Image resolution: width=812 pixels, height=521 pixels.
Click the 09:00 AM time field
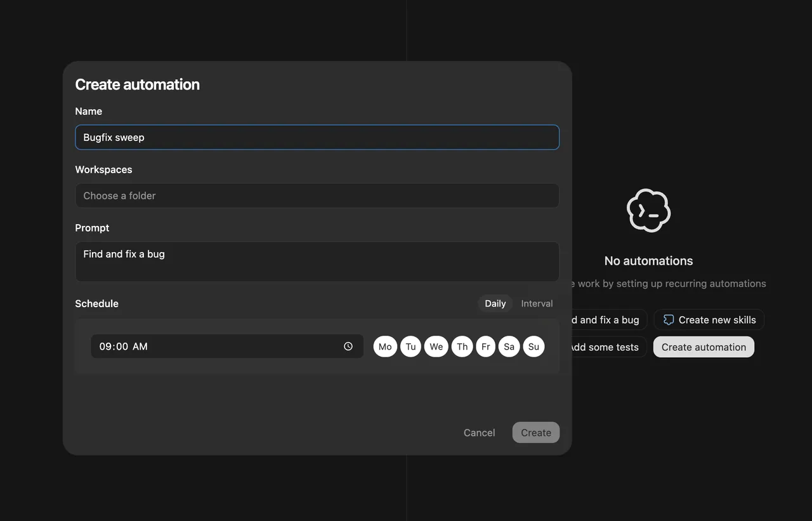pyautogui.click(x=216, y=346)
